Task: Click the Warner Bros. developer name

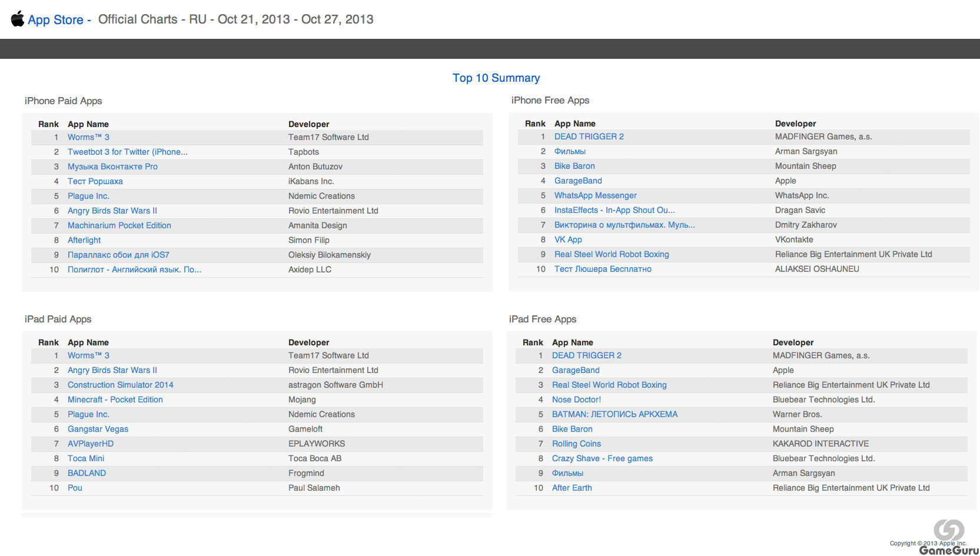Action: [x=797, y=414]
